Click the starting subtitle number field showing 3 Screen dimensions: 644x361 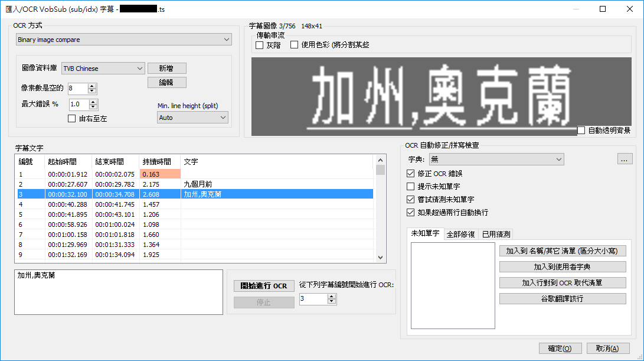313,299
